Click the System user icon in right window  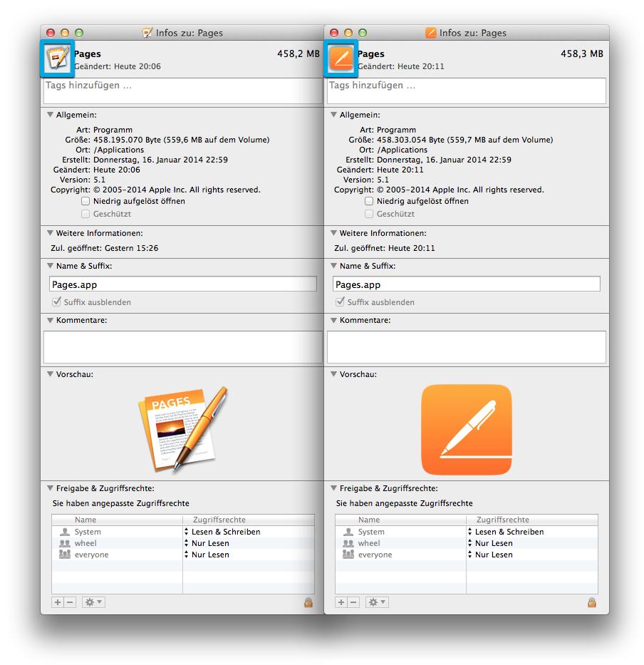(348, 532)
